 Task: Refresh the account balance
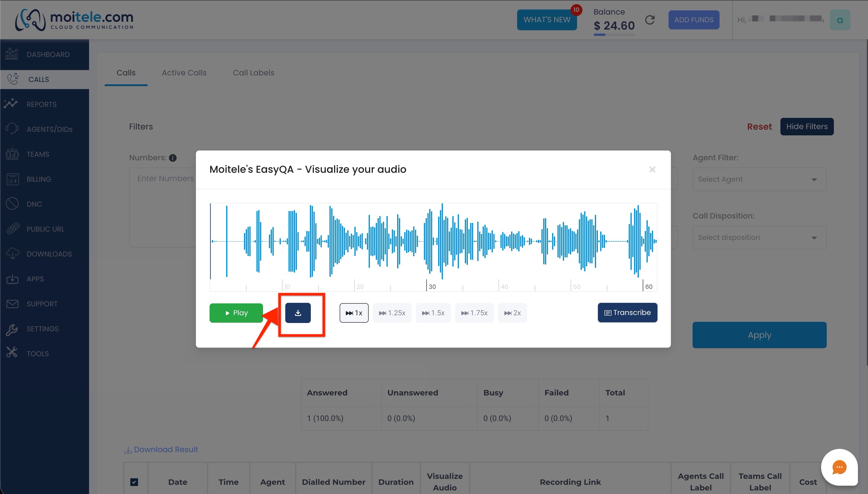pyautogui.click(x=650, y=20)
